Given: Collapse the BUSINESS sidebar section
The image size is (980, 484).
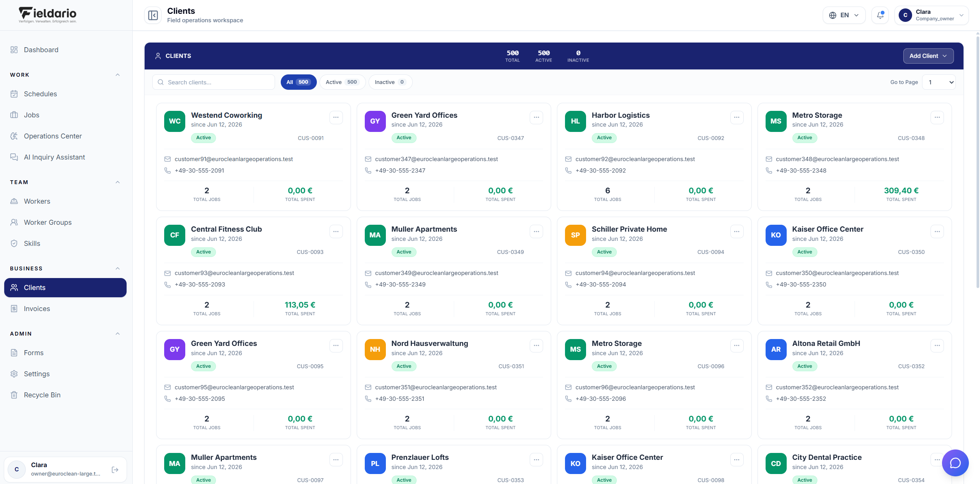Looking at the screenshot, I should point(118,268).
